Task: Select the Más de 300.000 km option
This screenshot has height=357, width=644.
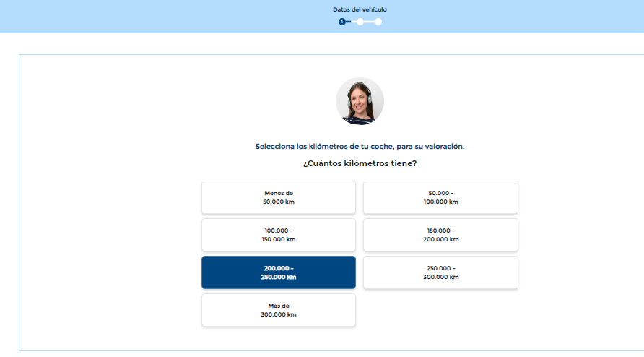Action: coord(278,310)
